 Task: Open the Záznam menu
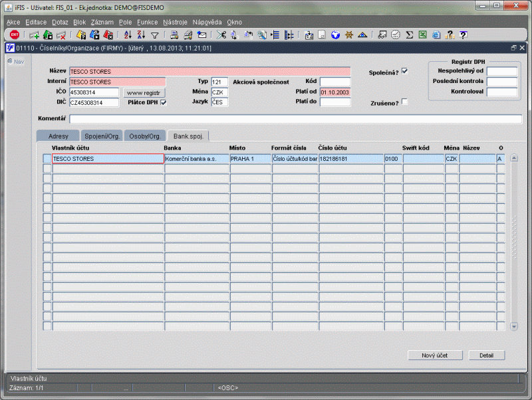click(102, 23)
